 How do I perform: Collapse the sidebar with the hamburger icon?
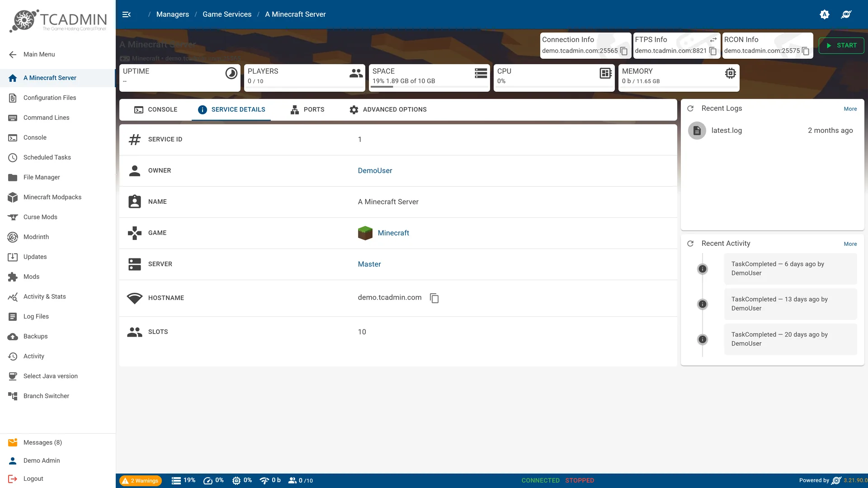coord(127,14)
